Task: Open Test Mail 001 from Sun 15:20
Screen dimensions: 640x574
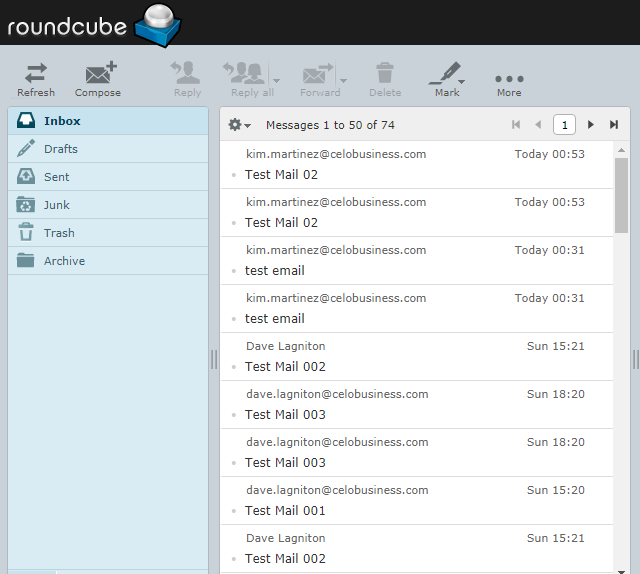Action: (x=417, y=501)
